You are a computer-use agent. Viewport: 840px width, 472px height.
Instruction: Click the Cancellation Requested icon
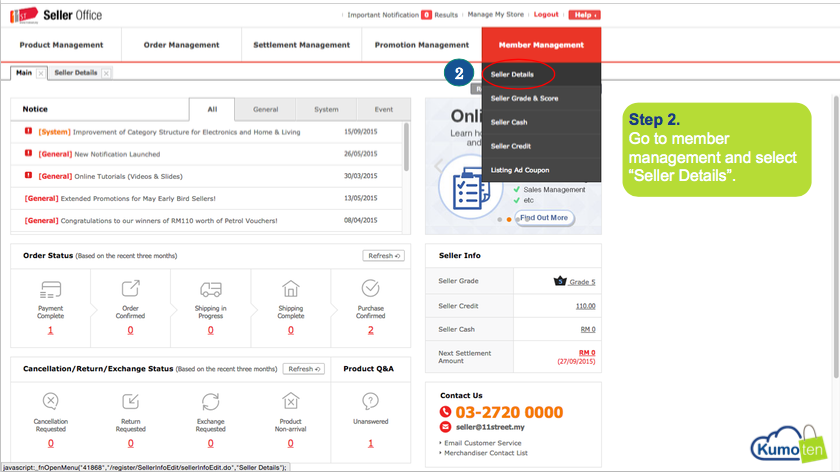coord(50,401)
